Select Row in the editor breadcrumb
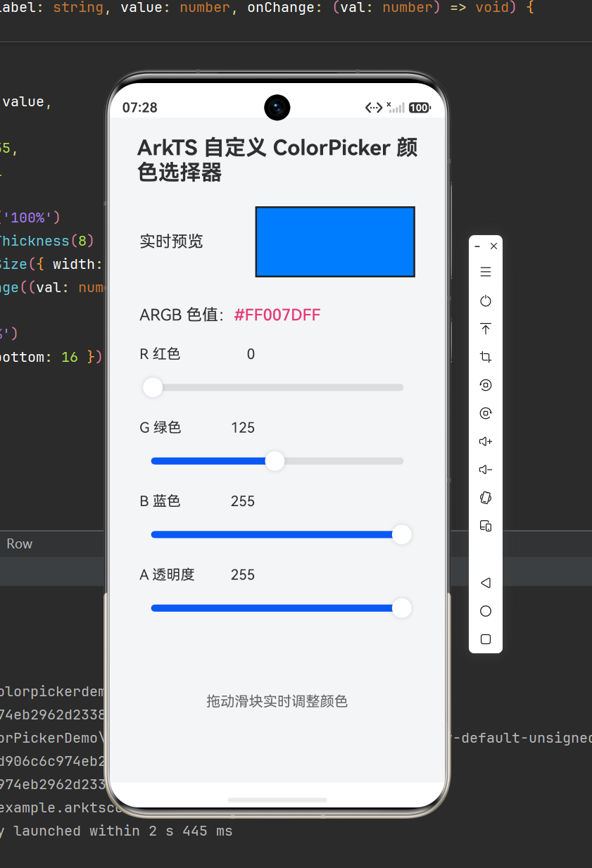 pos(20,543)
